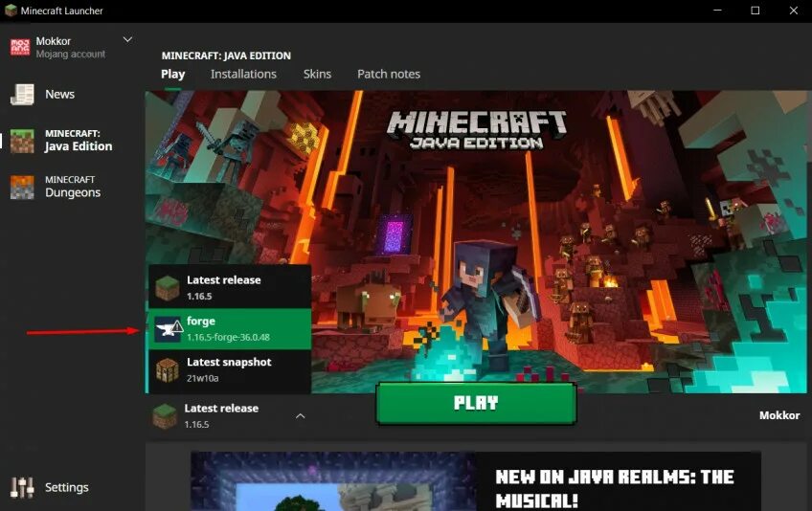Click the Minecraft Java Edition banner logo
Image resolution: width=812 pixels, height=511 pixels.
pos(477,130)
